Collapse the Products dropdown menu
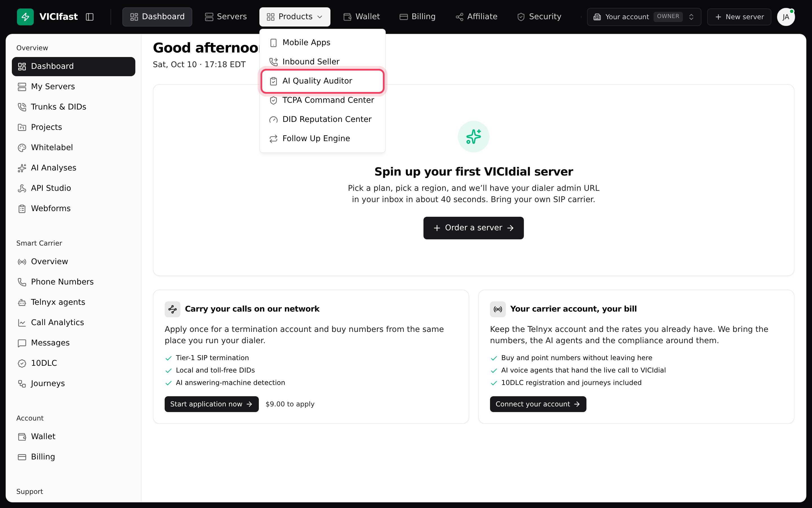 point(295,17)
